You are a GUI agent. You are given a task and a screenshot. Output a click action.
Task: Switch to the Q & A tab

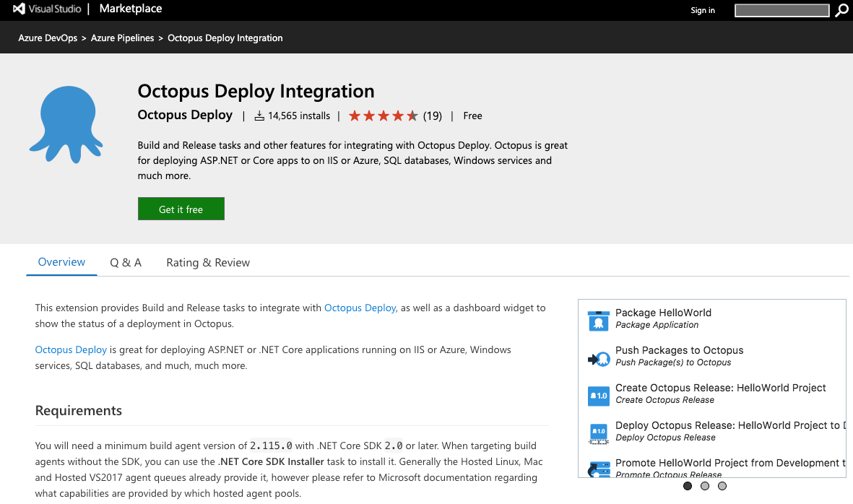tap(126, 263)
